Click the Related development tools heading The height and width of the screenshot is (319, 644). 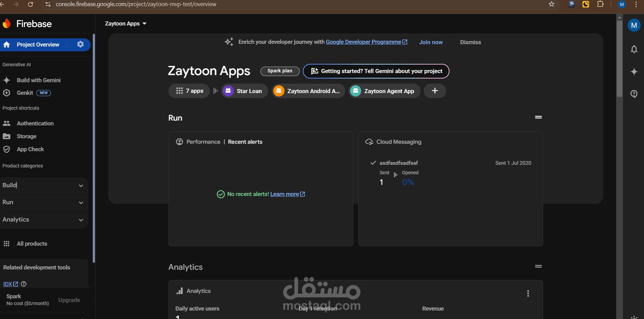37,267
